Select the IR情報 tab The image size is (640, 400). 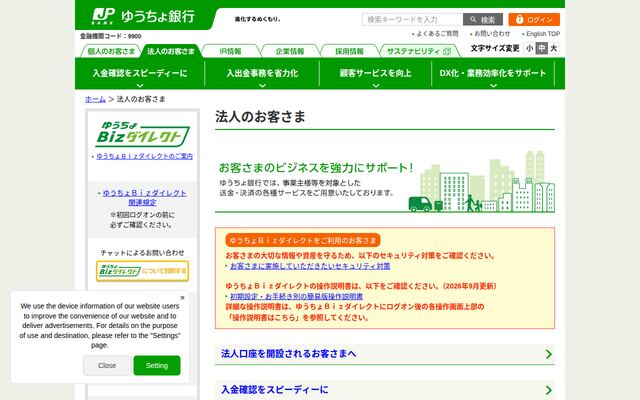coord(230,51)
